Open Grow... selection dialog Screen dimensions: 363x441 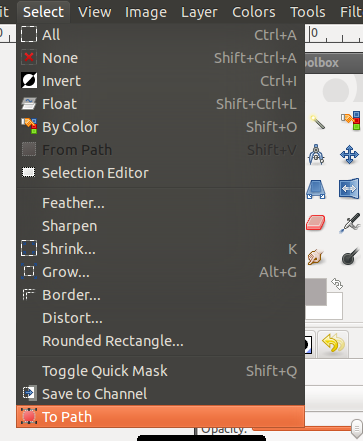160,272
